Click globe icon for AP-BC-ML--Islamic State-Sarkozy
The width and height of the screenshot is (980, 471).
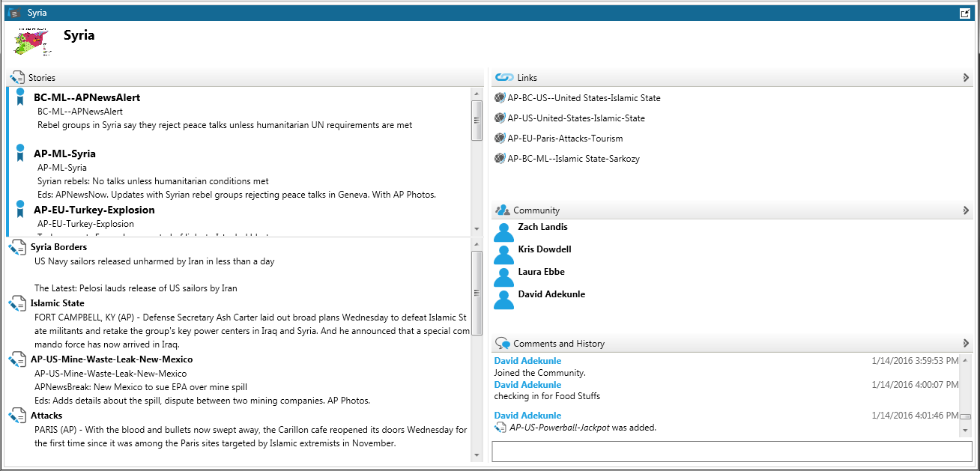(x=500, y=159)
